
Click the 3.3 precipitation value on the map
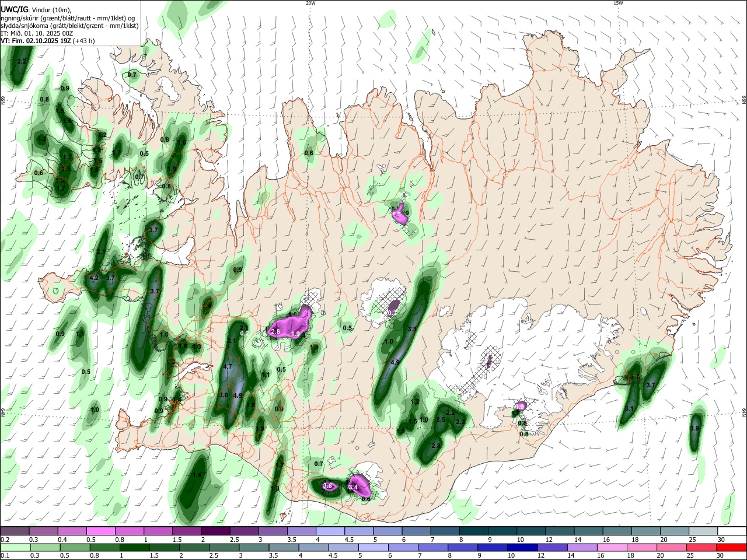(x=412, y=329)
